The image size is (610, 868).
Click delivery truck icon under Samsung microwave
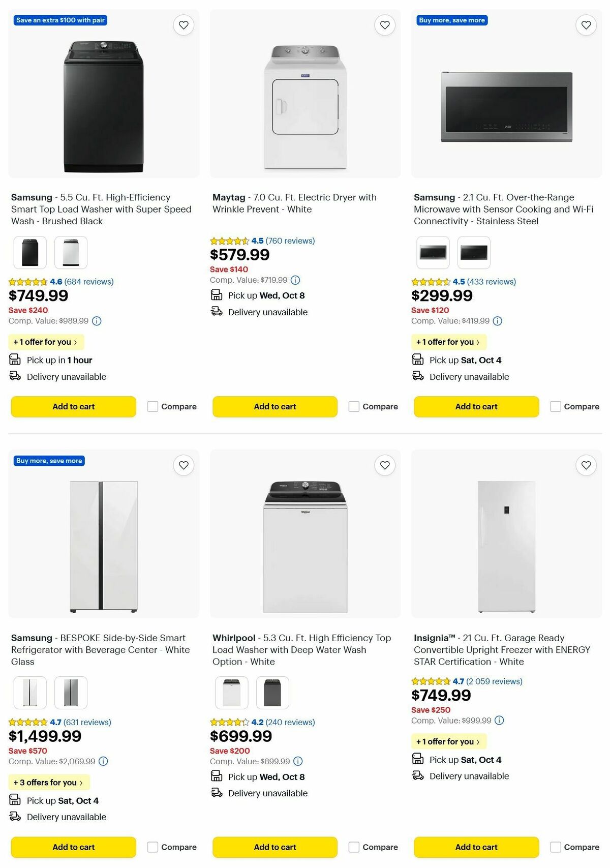418,376
